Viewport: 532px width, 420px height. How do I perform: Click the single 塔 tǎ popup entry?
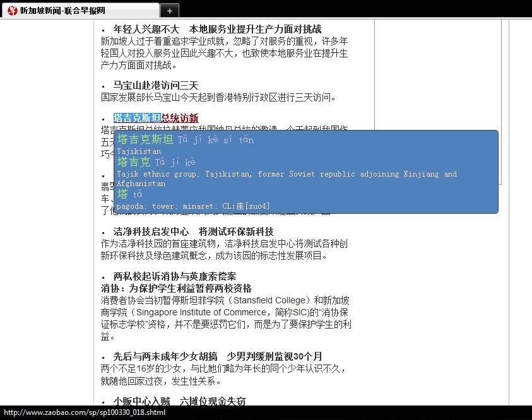122,194
